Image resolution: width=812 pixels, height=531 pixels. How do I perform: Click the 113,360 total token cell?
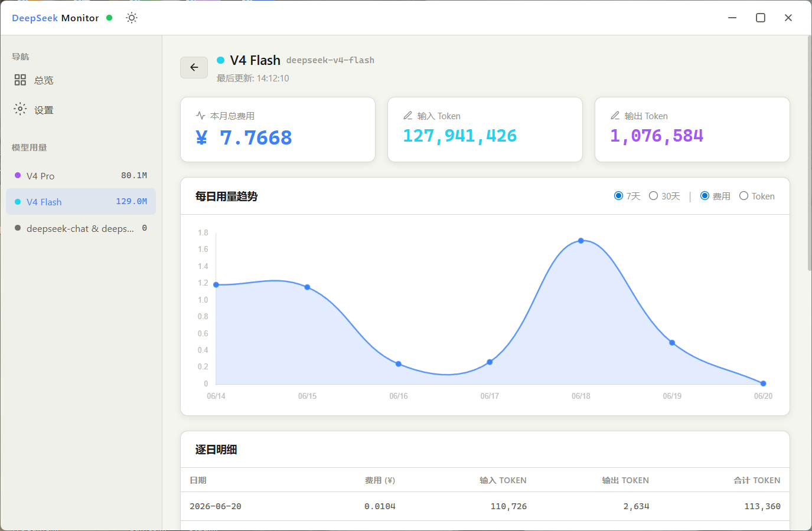(762, 506)
